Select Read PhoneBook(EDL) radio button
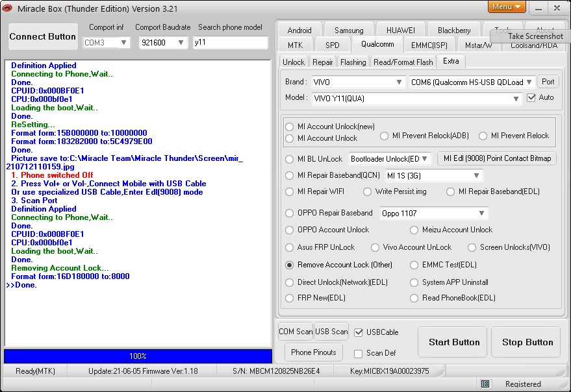The width and height of the screenshot is (571, 392). [x=414, y=298]
